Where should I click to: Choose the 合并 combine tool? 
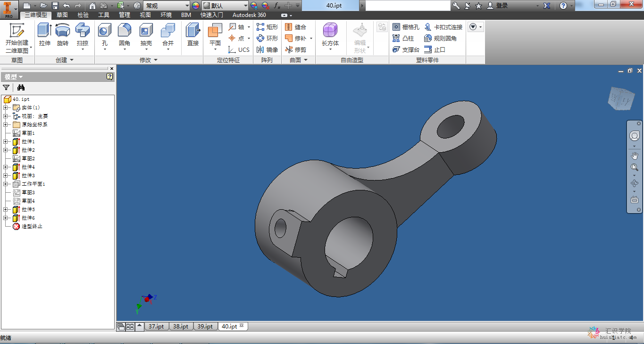pyautogui.click(x=168, y=37)
